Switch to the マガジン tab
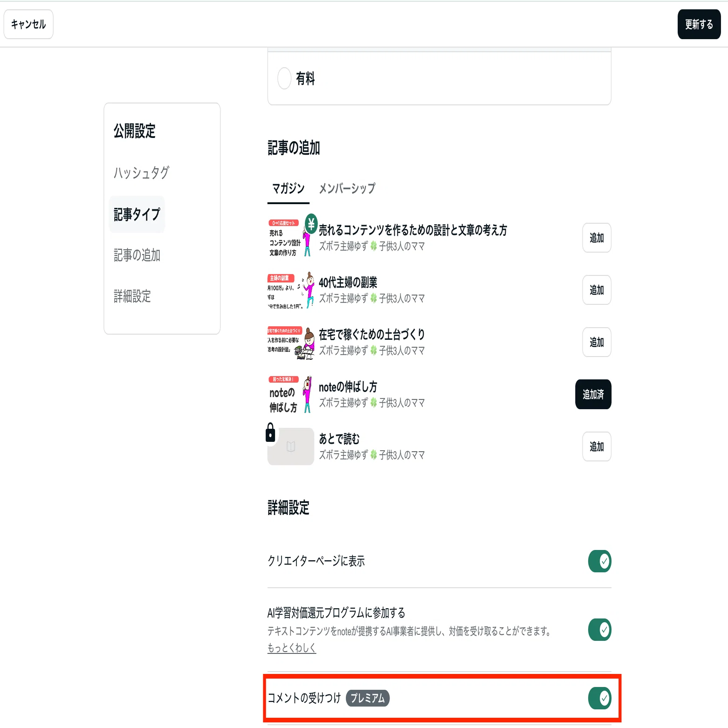The width and height of the screenshot is (728, 728). 288,189
